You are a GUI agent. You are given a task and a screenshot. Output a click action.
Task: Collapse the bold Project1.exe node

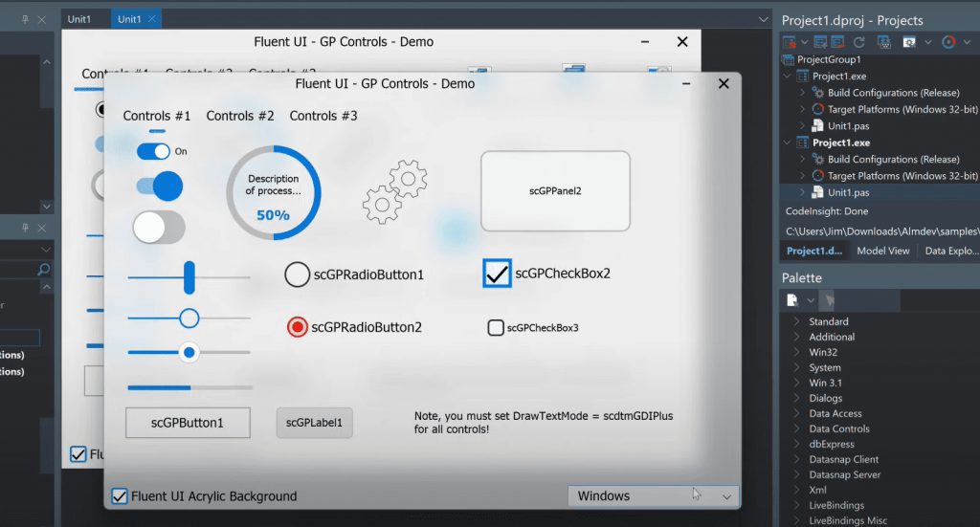[x=787, y=143]
